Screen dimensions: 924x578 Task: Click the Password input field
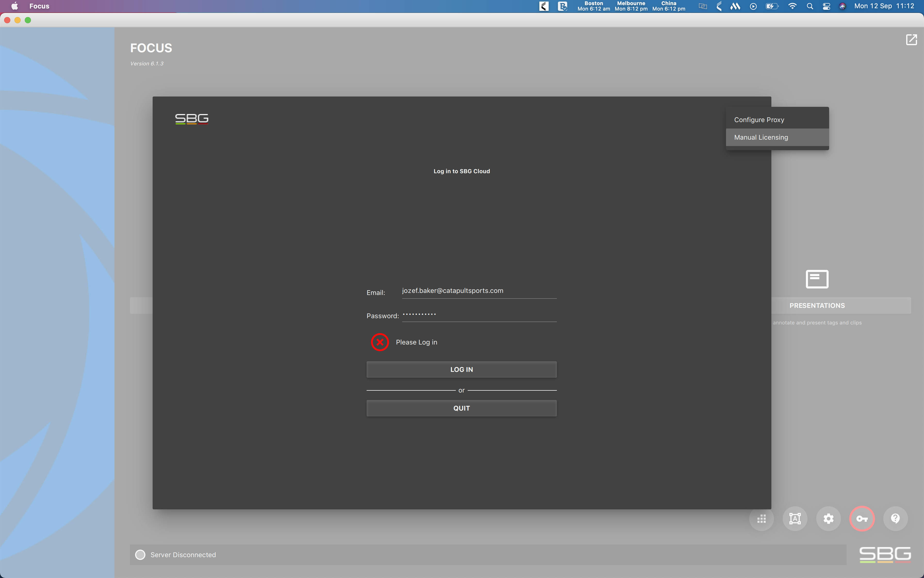click(x=479, y=315)
